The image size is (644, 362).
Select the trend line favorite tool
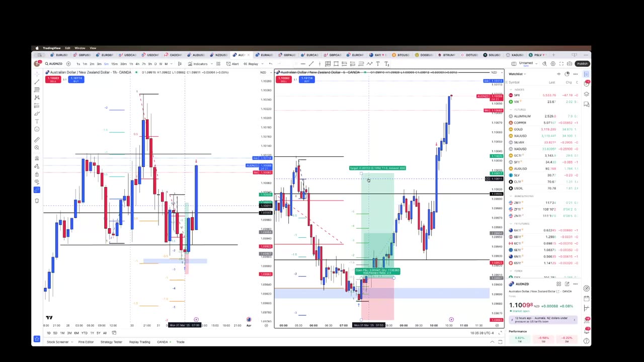[x=311, y=64]
